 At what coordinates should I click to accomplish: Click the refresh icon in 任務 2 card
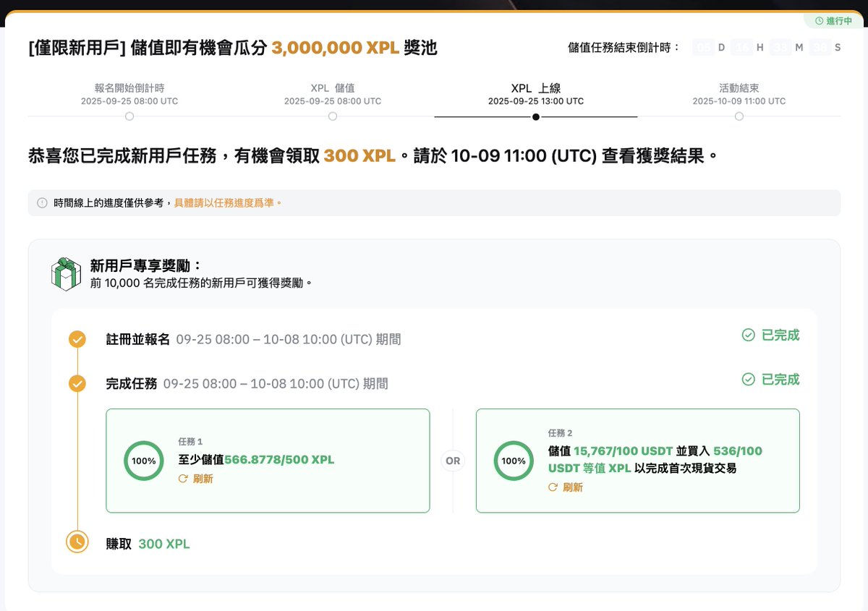click(553, 487)
